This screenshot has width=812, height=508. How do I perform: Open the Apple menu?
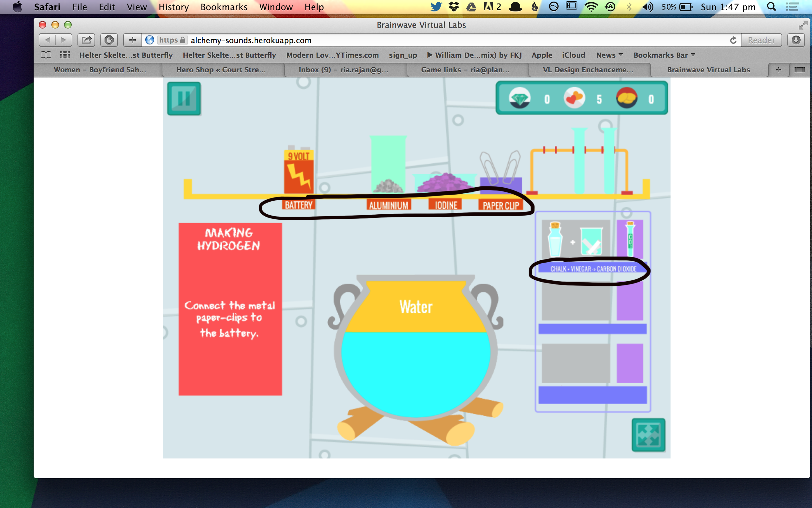pos(17,7)
